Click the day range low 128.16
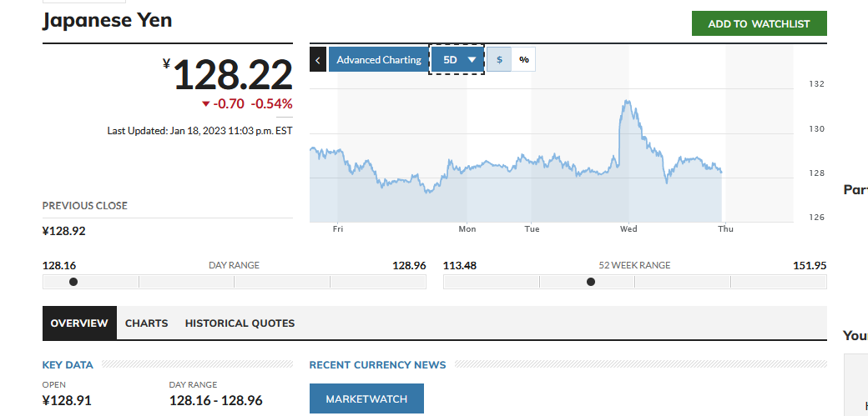 click(x=59, y=266)
